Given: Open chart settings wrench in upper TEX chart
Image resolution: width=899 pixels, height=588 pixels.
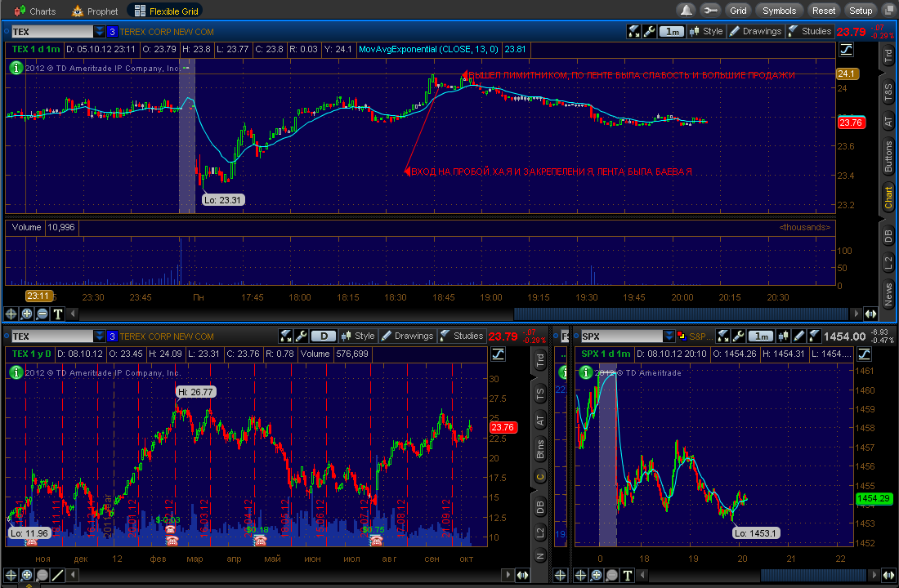Looking at the screenshot, I should tap(649, 32).
